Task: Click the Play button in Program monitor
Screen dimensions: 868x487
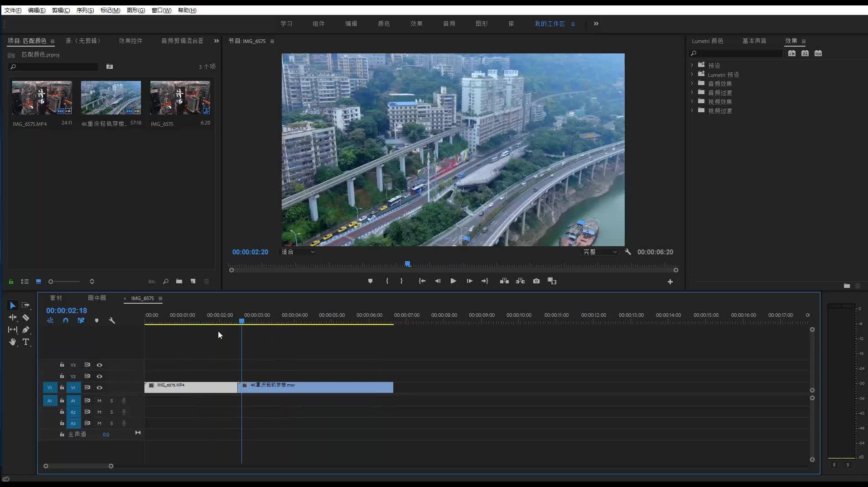Action: (x=453, y=281)
